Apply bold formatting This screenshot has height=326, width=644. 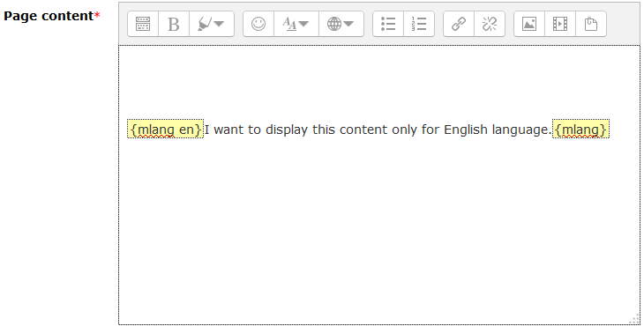pos(174,24)
